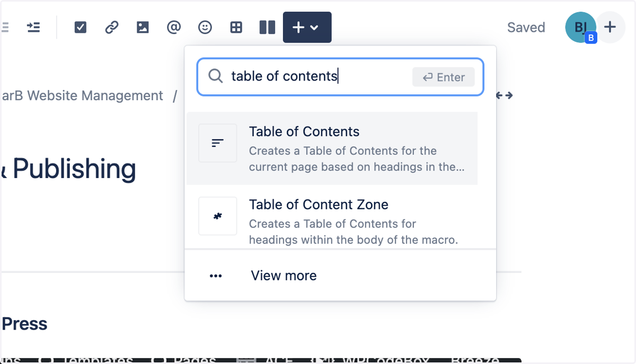Screen dimensions: 636x364
Task: Click the indent list toolbar icon
Action: (33, 27)
